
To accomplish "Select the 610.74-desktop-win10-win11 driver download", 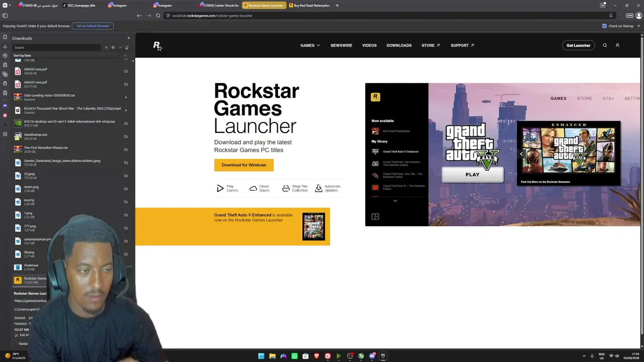I will pos(70,123).
